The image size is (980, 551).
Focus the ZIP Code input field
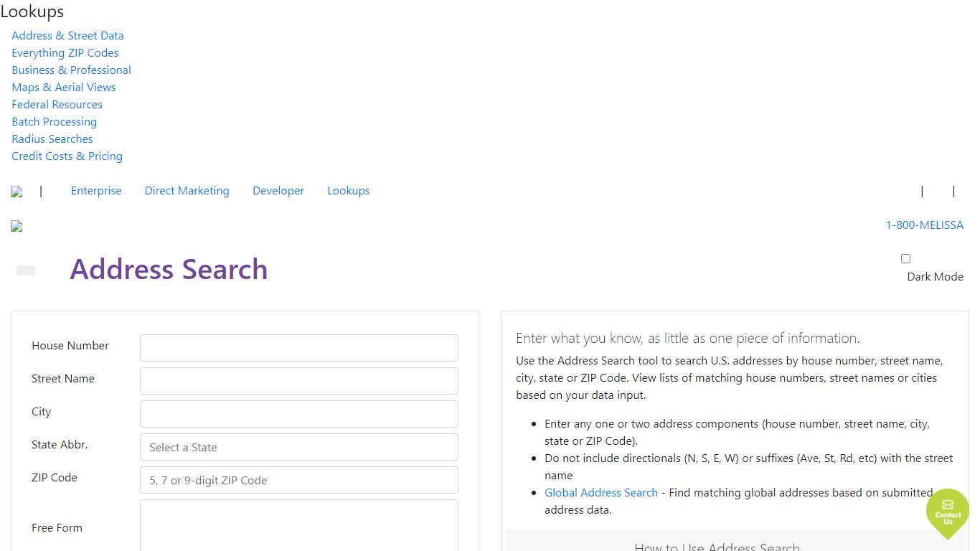(299, 480)
